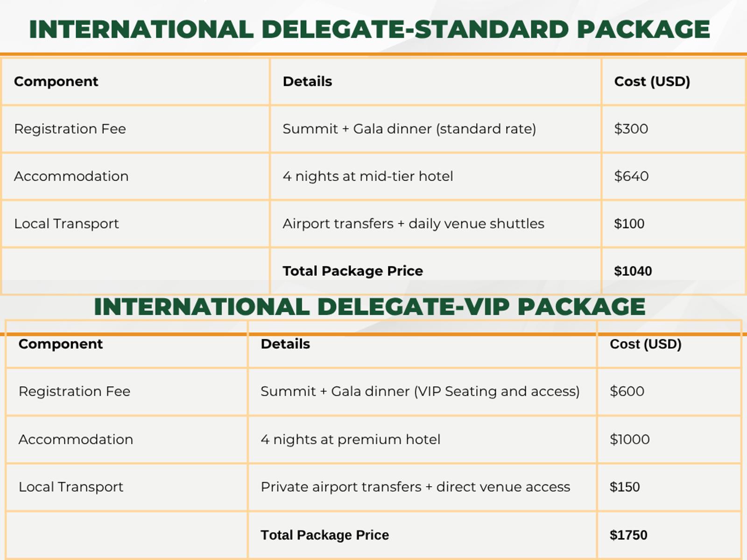The image size is (747, 560).
Task: Click the VIP table's 'Total Package Price' label
Action: 324,535
